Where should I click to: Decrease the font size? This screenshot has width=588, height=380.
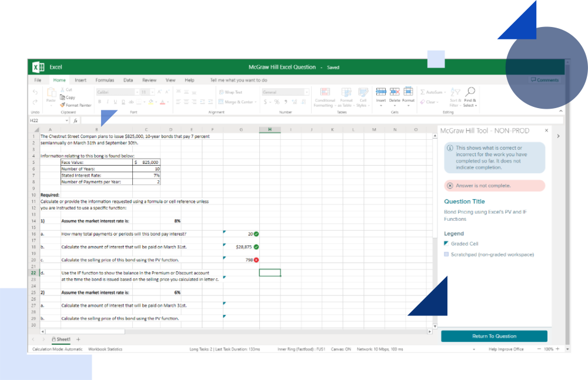click(x=167, y=92)
